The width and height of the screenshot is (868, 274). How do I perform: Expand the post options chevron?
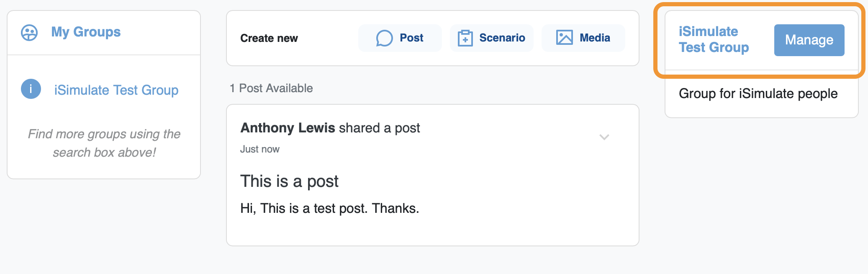point(604,137)
